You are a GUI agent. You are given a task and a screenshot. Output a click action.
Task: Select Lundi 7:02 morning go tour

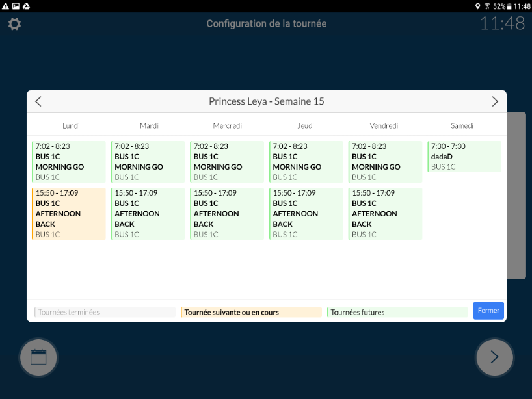(69, 162)
